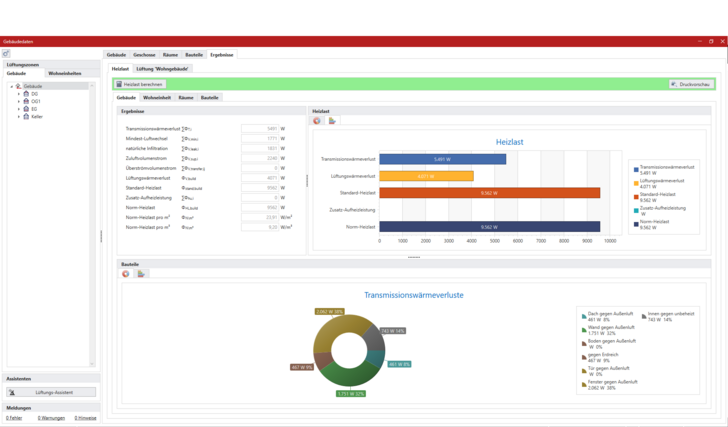Switch to Wohneinheiten tab in Lüftungszonen panel
728x427 pixels.
[x=65, y=73]
